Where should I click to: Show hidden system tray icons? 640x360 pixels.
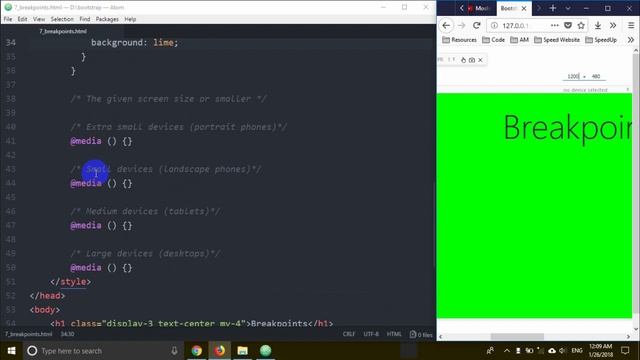pos(507,351)
